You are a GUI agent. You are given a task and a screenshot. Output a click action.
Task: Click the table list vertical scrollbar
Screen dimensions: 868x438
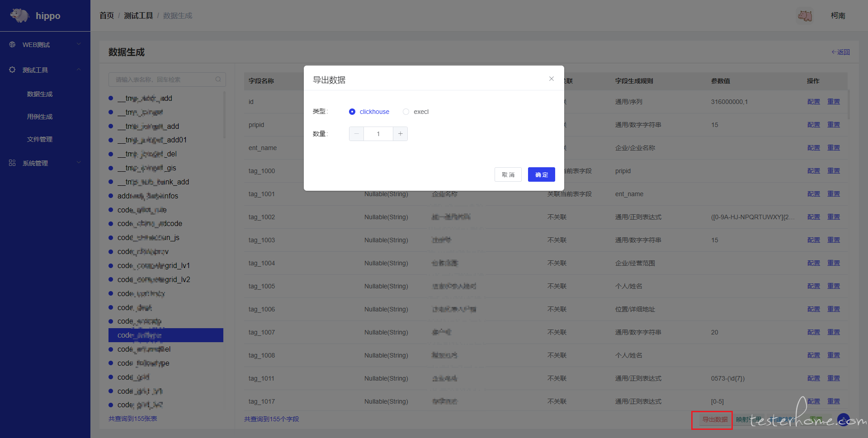[x=224, y=115]
